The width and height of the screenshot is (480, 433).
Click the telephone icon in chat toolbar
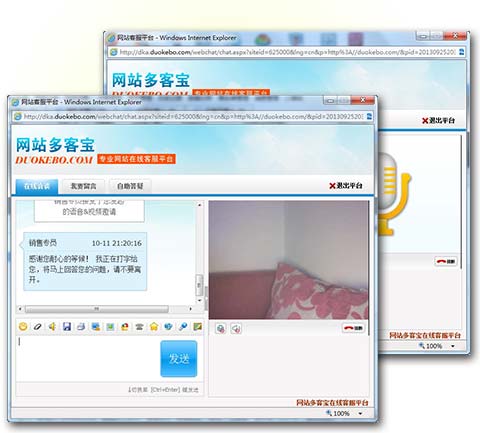(x=139, y=326)
